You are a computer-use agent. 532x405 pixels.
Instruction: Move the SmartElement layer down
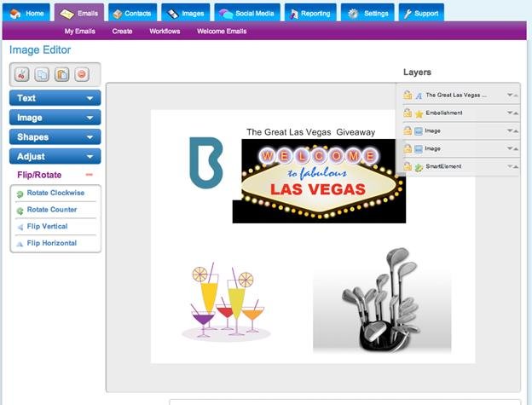tap(510, 166)
